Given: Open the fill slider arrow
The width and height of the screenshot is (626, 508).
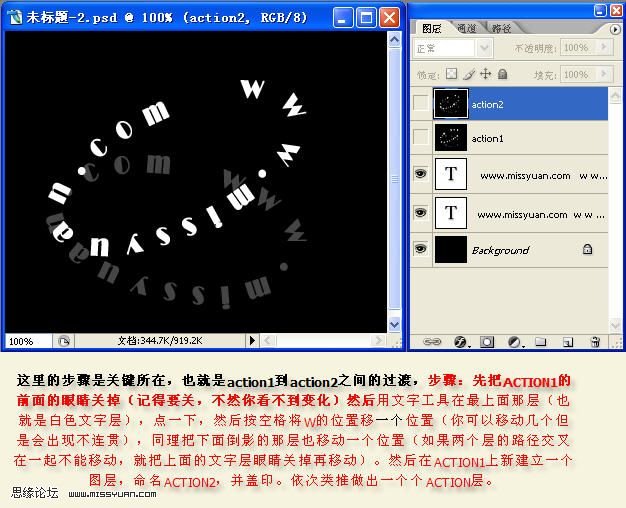Looking at the screenshot, I should click(x=604, y=74).
